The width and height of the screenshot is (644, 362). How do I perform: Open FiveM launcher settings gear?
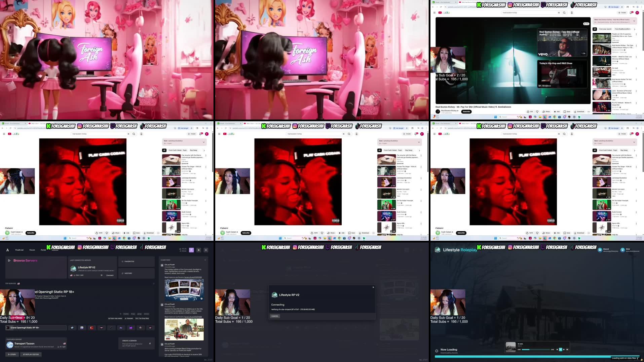click(199, 250)
